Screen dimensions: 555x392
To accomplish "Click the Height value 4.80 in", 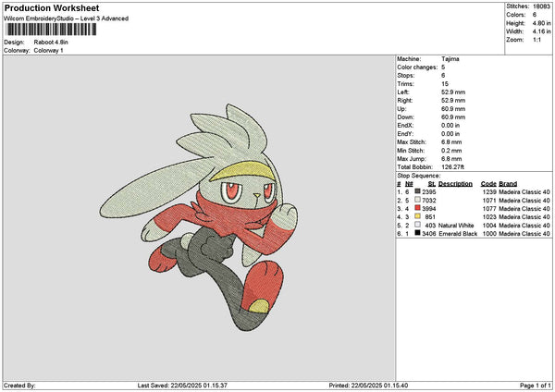I will tap(541, 23).
